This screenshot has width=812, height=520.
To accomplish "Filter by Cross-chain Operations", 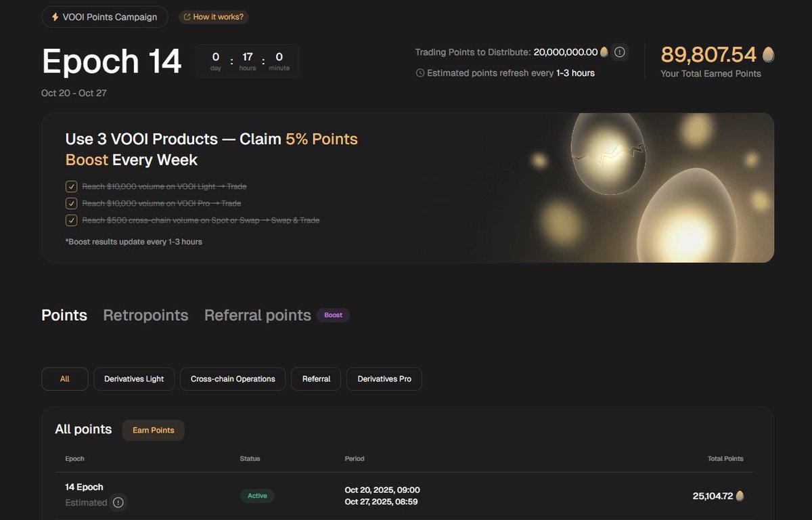I will pyautogui.click(x=233, y=379).
